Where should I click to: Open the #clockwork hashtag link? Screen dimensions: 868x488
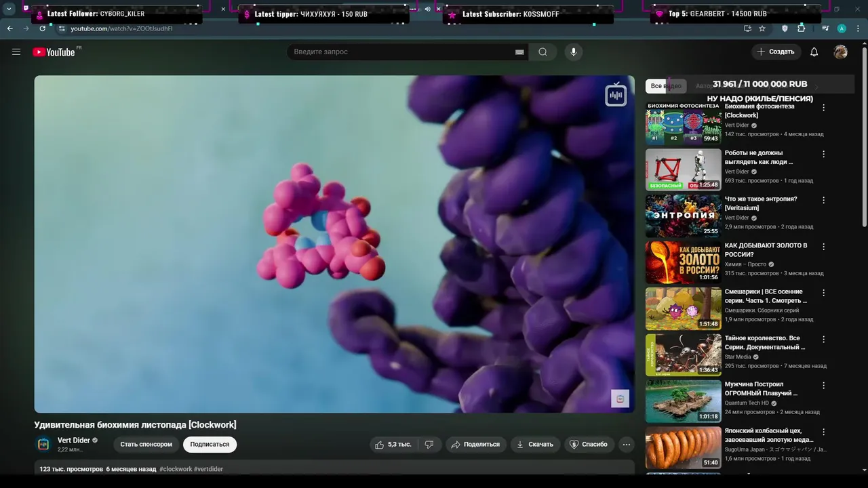(176, 469)
